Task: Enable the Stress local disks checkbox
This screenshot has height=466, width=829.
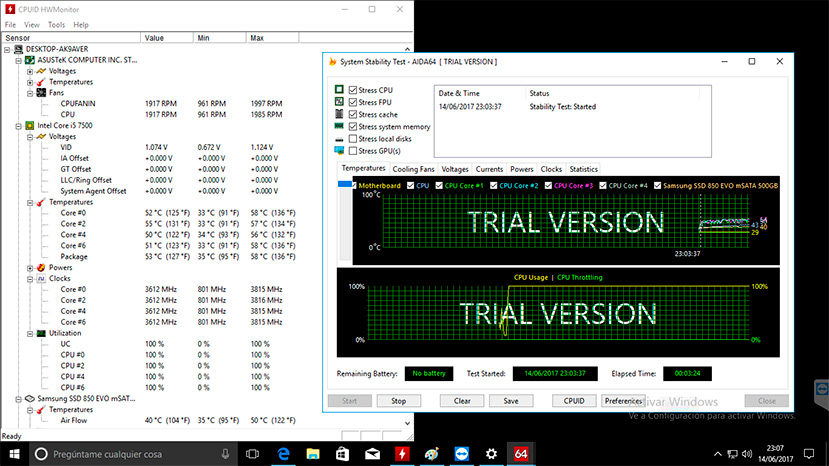Action: point(353,138)
